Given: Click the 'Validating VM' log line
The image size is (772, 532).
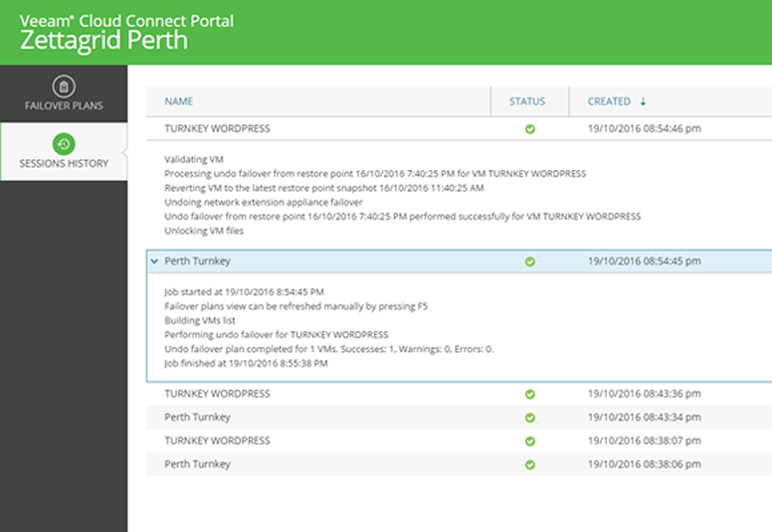Looking at the screenshot, I should (x=194, y=159).
